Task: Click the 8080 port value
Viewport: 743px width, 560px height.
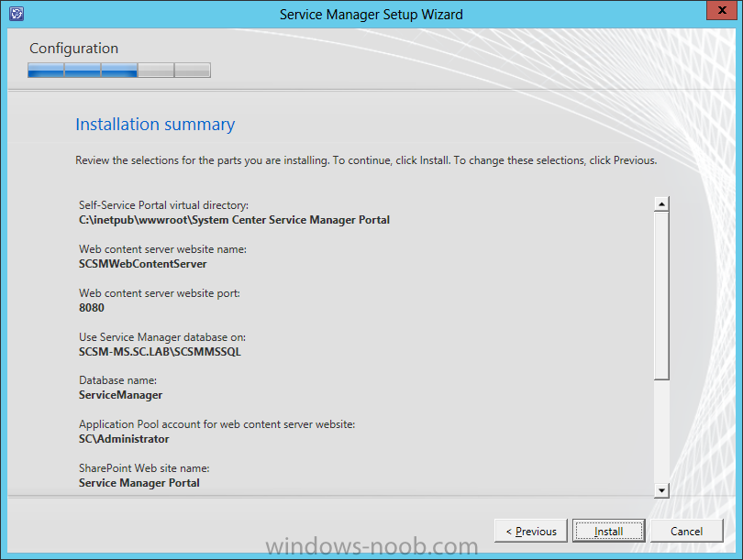Action: pyautogui.click(x=92, y=308)
